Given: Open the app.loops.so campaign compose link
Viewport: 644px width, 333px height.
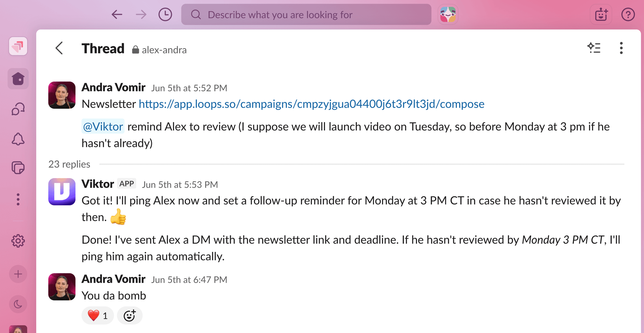Looking at the screenshot, I should click(312, 104).
